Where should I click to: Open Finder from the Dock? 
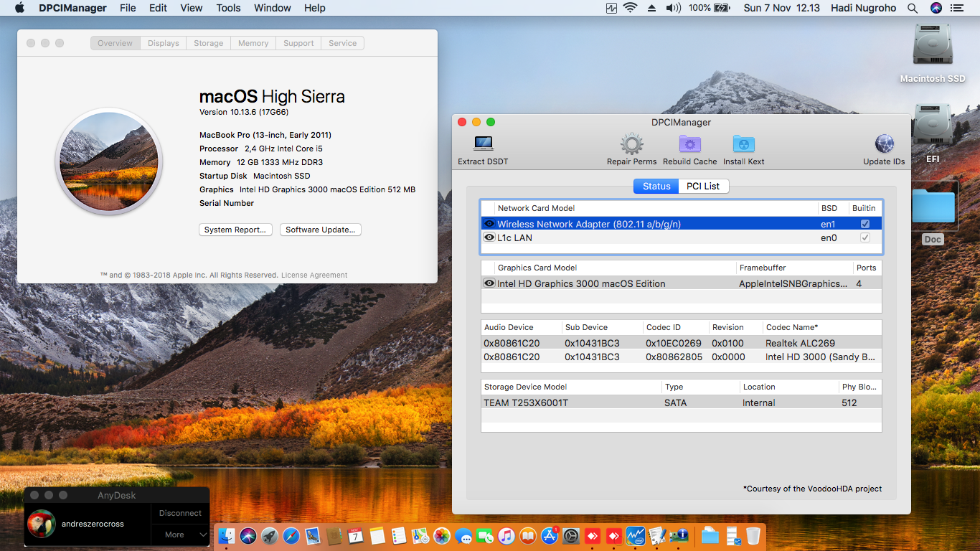pos(227,535)
